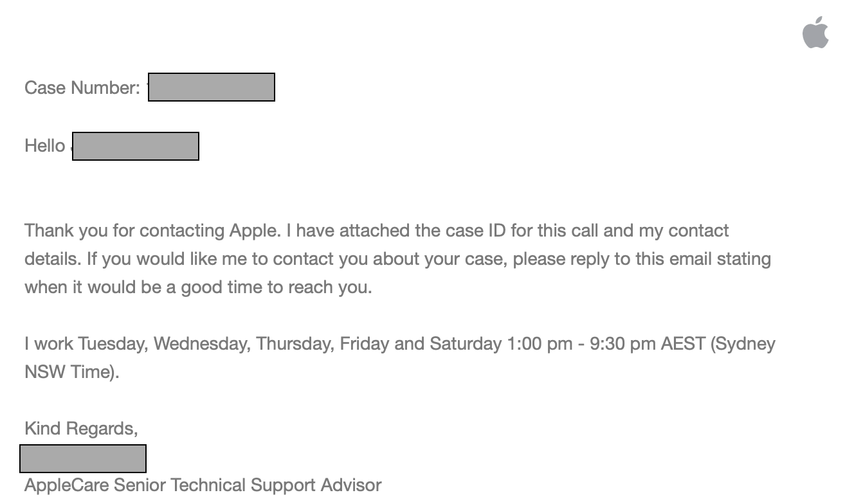Click the Case Number label

click(82, 87)
